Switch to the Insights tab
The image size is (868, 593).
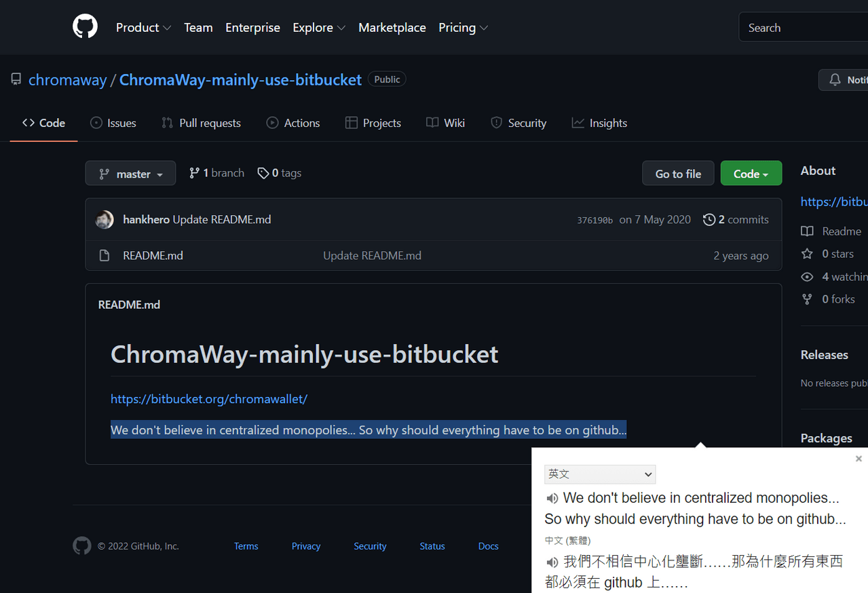point(599,123)
